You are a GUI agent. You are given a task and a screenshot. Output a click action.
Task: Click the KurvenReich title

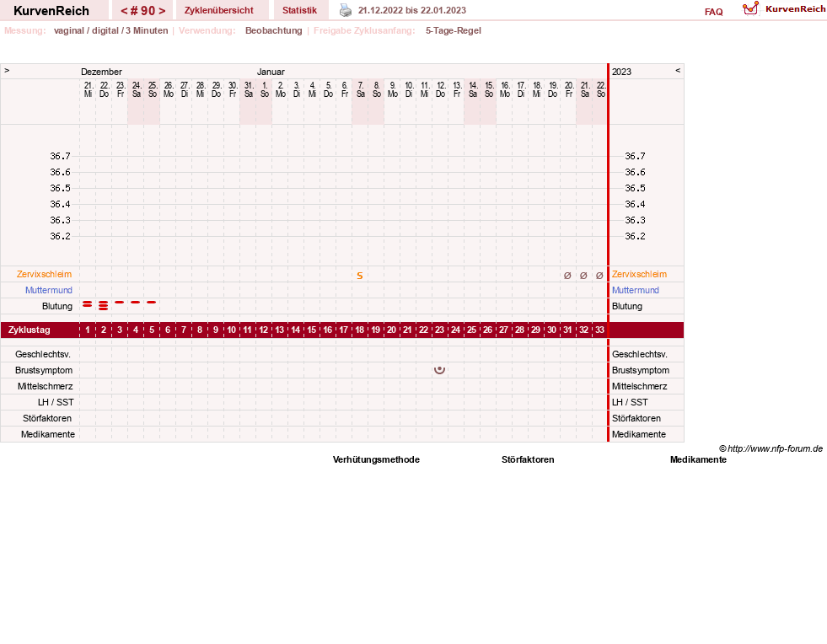[x=51, y=11]
